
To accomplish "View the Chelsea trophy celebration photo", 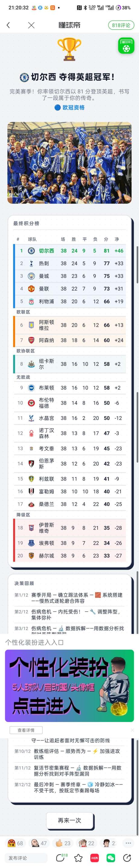I will tap(69, 163).
